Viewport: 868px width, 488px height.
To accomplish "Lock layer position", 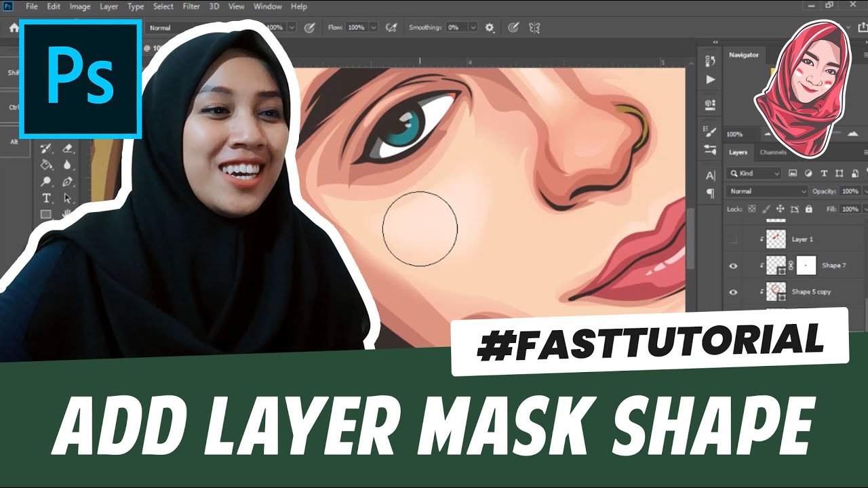I will (x=780, y=209).
